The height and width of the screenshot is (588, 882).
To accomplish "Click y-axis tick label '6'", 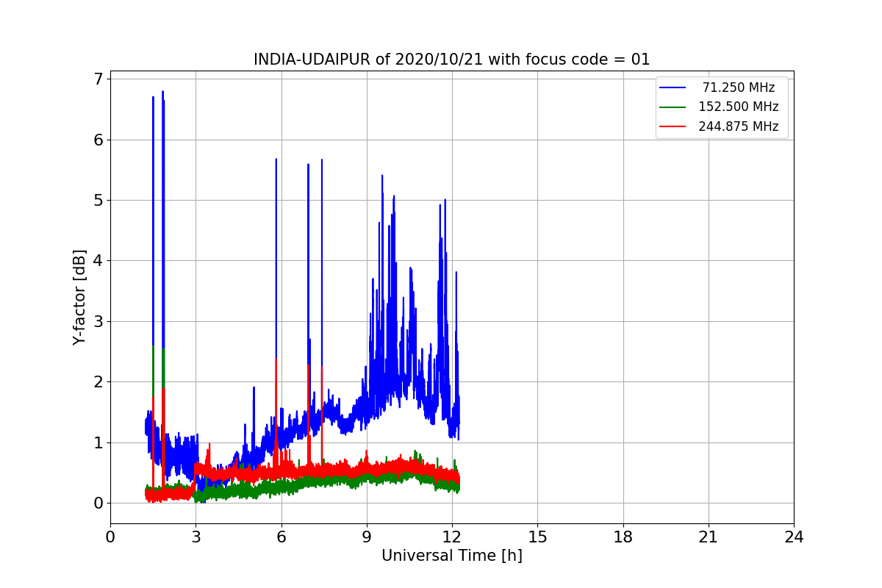I will (x=97, y=140).
